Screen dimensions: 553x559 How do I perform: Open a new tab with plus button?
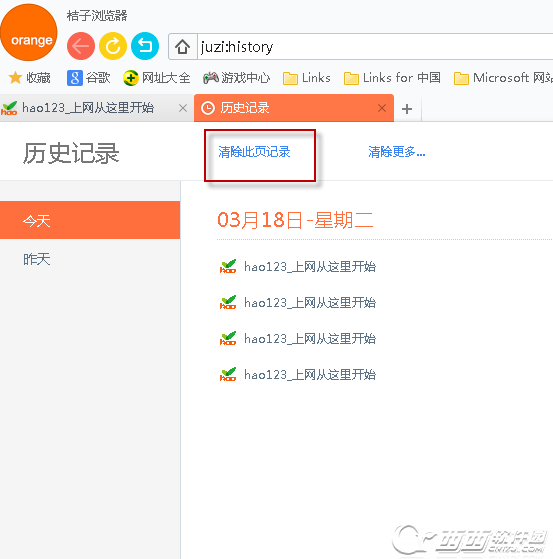(407, 109)
